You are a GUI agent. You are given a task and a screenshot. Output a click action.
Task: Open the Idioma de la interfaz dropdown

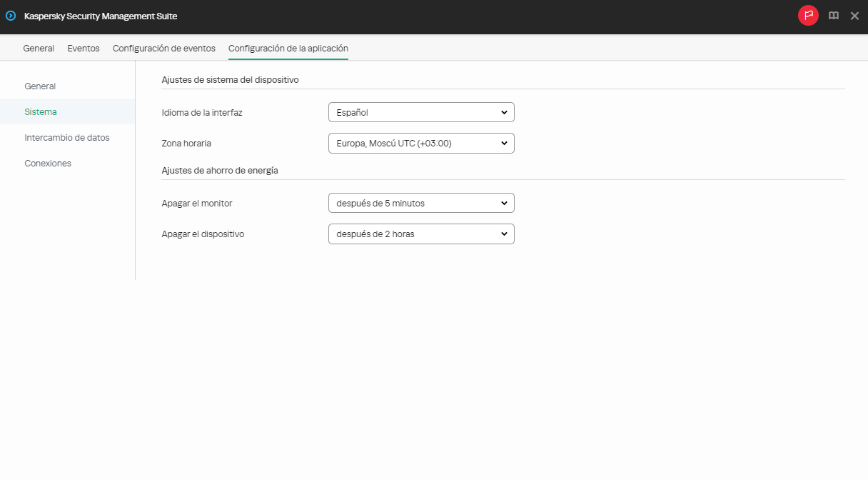pos(421,112)
